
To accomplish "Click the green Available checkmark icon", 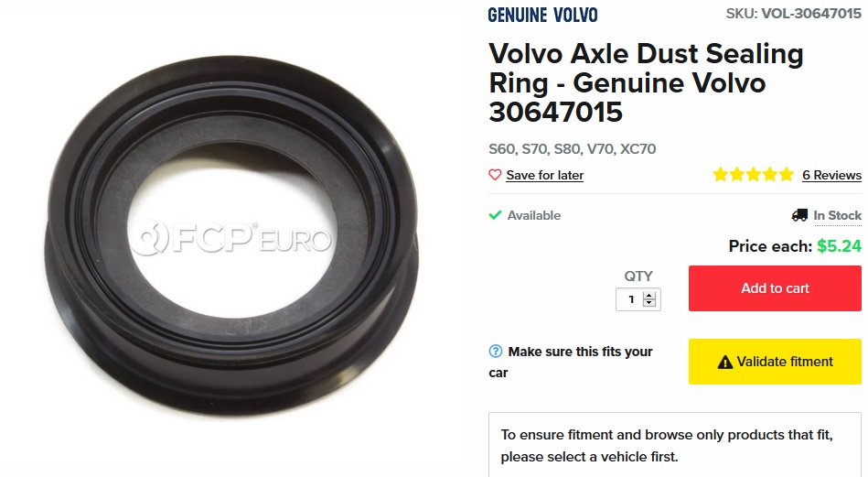I will click(x=495, y=215).
